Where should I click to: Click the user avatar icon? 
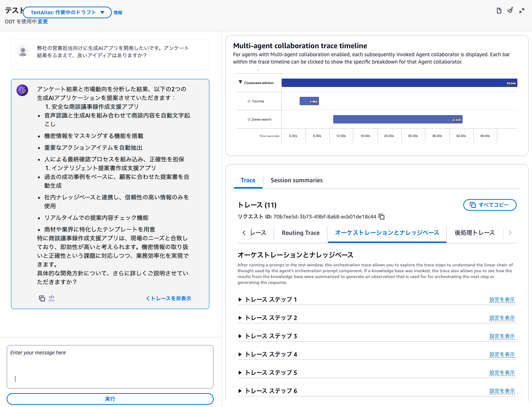pyautogui.click(x=23, y=50)
